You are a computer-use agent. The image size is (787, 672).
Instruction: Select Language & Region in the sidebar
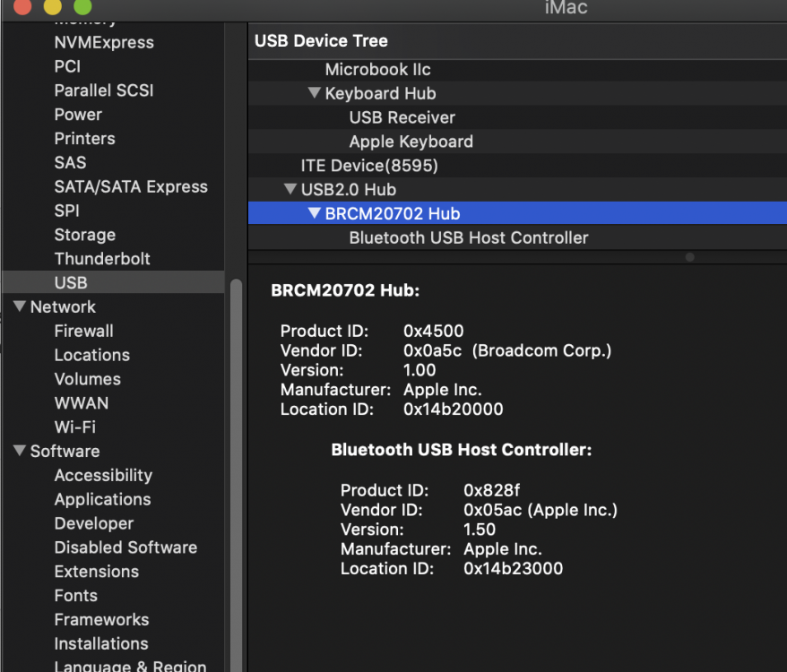click(130, 666)
